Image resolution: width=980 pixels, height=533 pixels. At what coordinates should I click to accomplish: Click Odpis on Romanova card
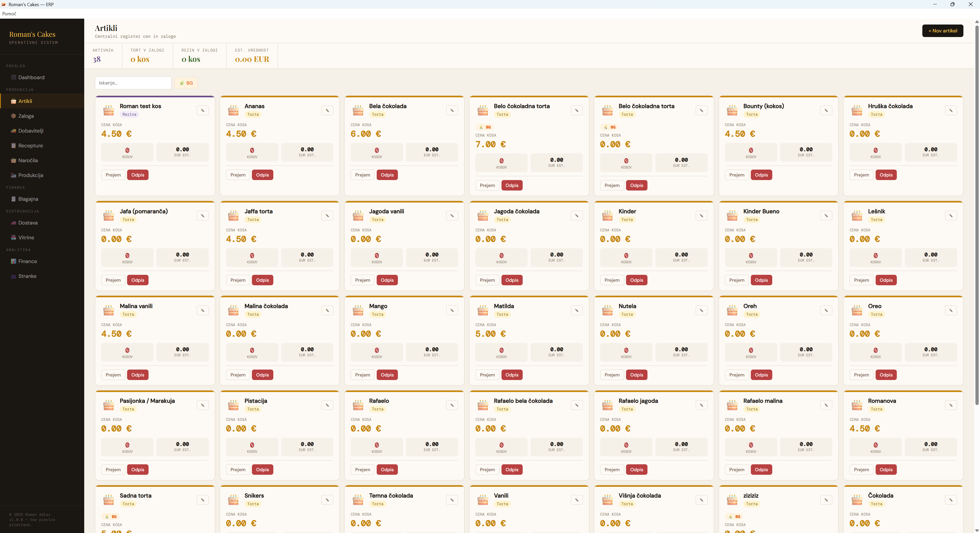(x=886, y=470)
